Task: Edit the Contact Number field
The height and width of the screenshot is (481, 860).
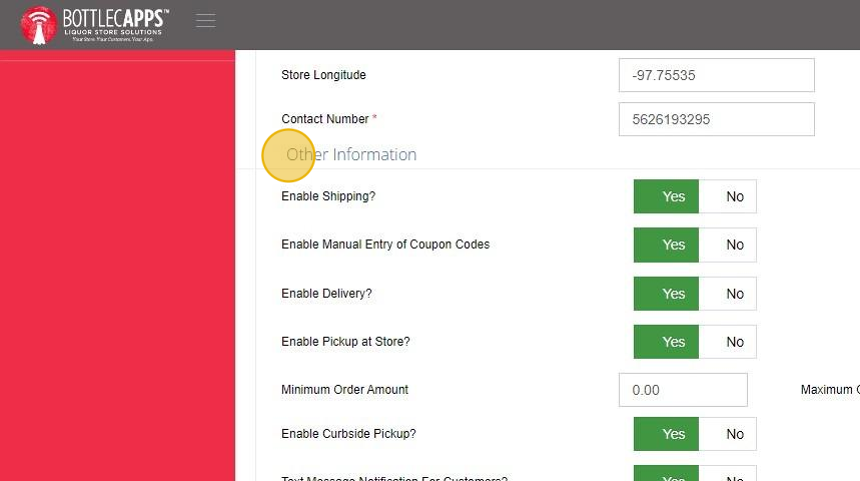Action: tap(716, 119)
